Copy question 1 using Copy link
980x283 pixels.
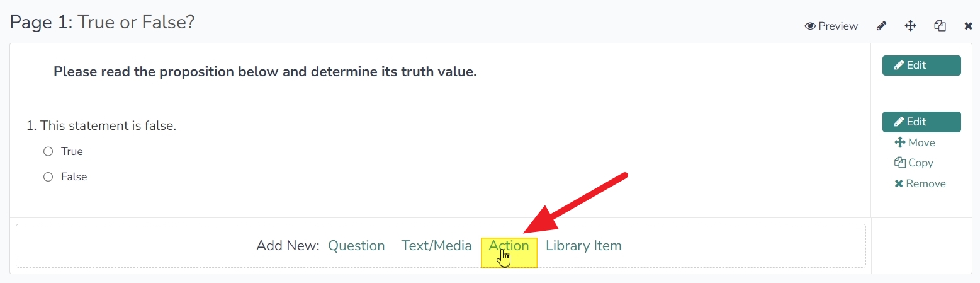914,163
